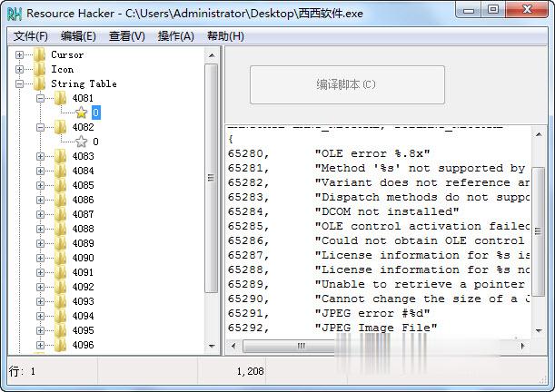
Task: Click the yellow star under 4081
Action: [82, 113]
